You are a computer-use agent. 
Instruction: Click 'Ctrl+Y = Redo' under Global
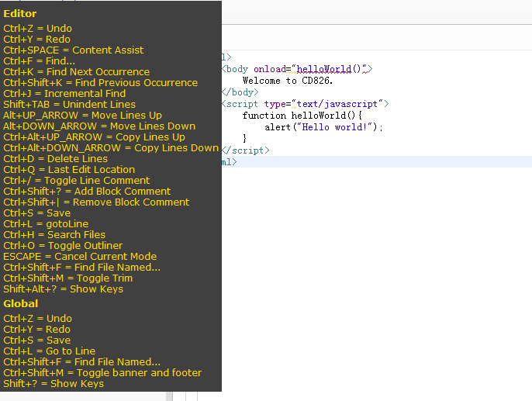[37, 330]
